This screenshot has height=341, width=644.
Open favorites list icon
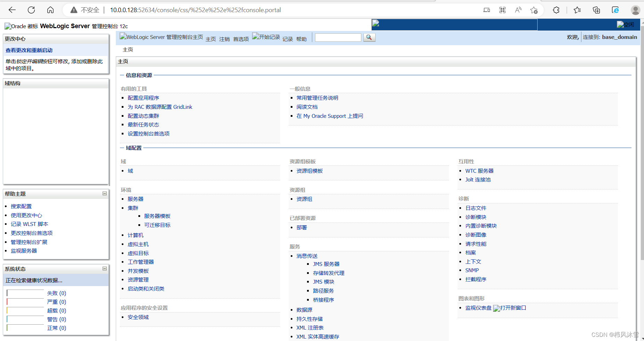pos(577,10)
